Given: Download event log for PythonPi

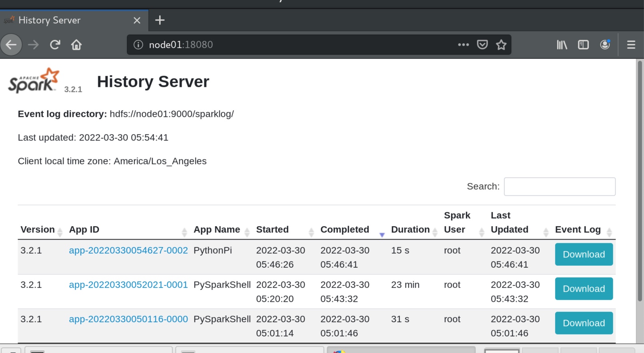Looking at the screenshot, I should [x=584, y=254].
